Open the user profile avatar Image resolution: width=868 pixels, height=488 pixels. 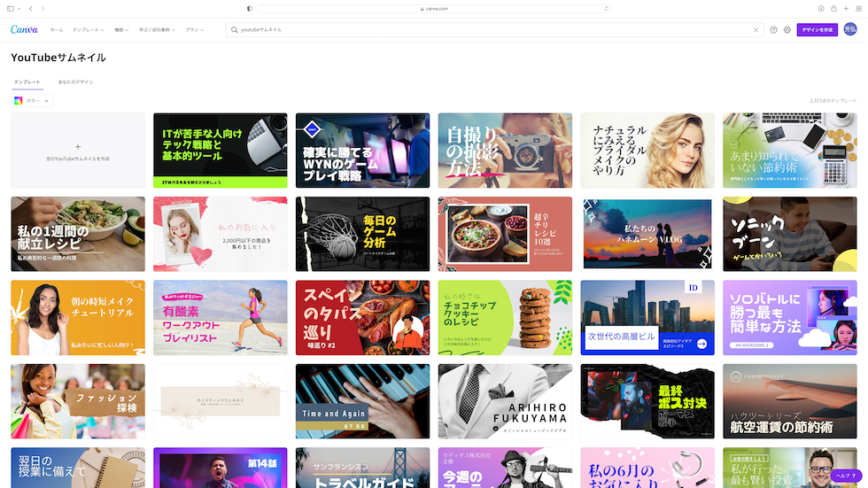850,29
